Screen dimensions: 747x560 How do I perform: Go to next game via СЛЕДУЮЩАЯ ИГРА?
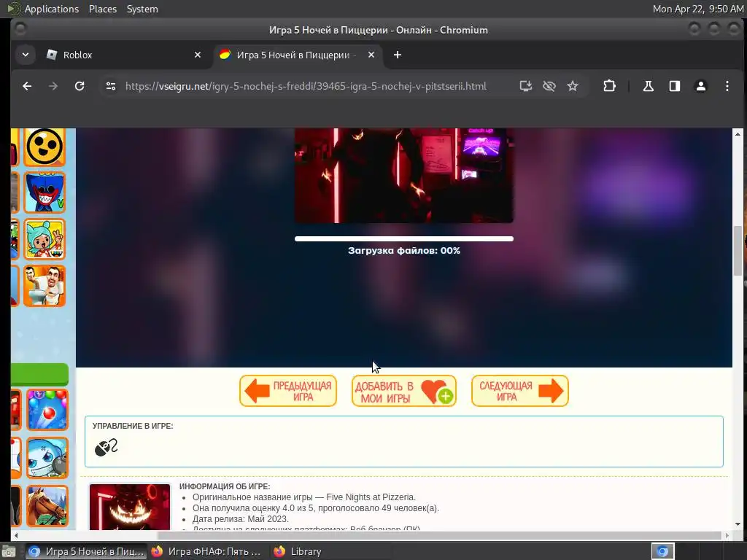point(519,391)
